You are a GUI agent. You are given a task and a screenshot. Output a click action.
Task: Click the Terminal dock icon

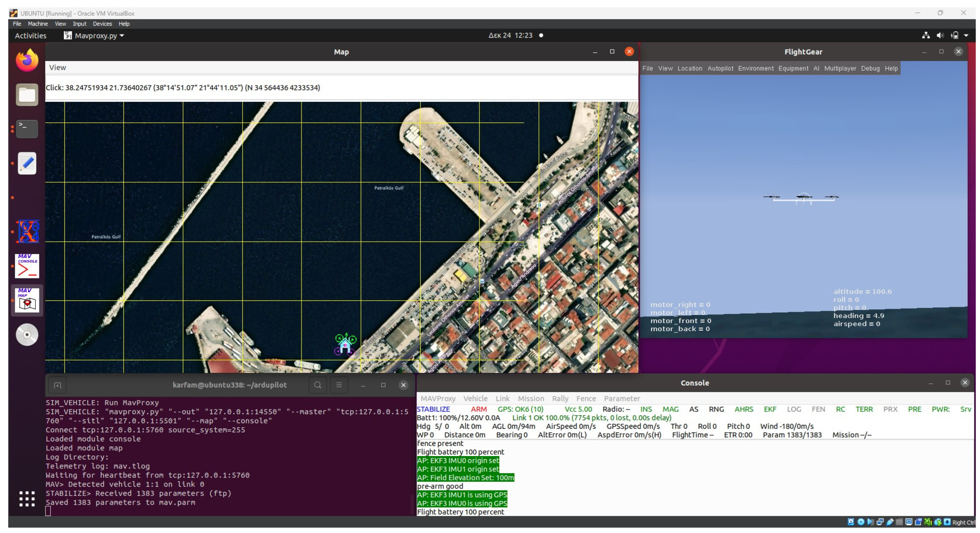point(27,129)
